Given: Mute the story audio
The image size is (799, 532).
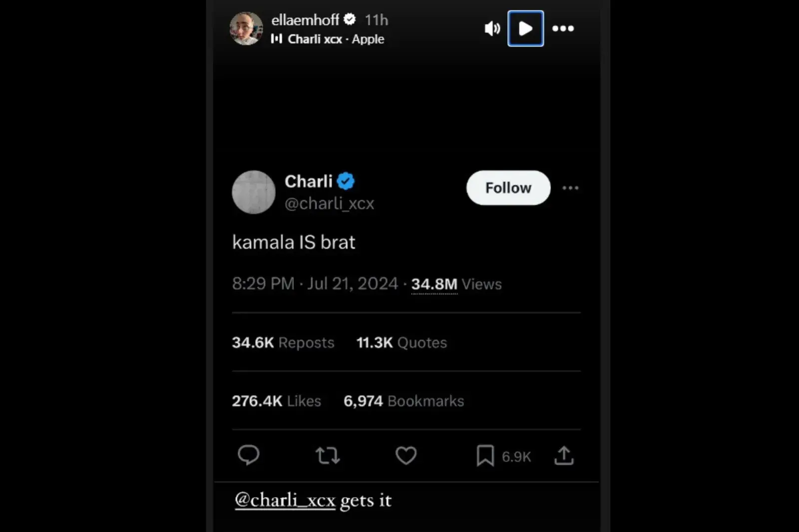Looking at the screenshot, I should 492,28.
